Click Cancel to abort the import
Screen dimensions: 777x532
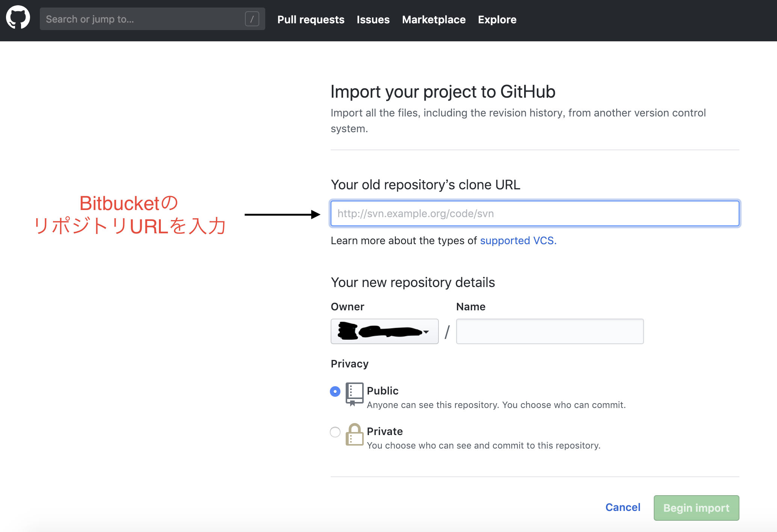point(623,507)
